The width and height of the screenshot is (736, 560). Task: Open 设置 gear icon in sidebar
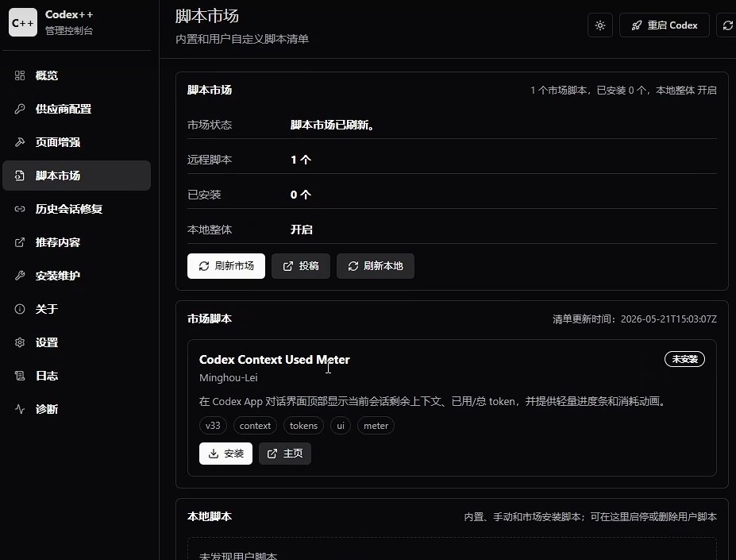[x=76, y=342]
